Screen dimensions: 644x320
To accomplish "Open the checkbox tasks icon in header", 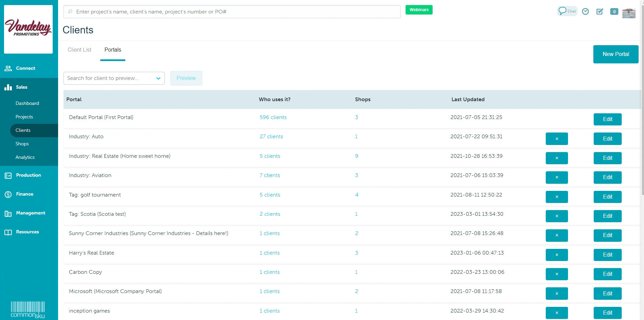I will coord(600,11).
